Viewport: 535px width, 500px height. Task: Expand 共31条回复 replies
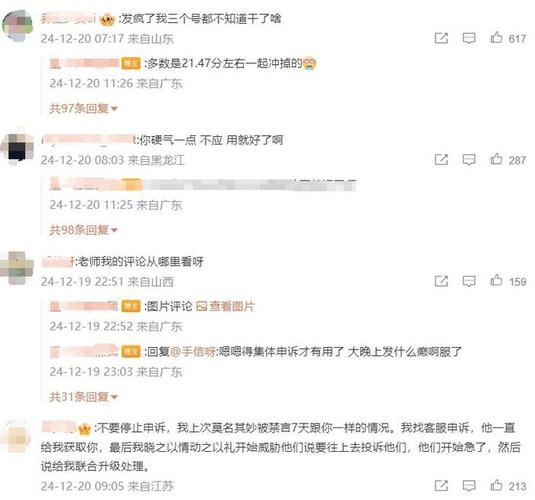83,397
